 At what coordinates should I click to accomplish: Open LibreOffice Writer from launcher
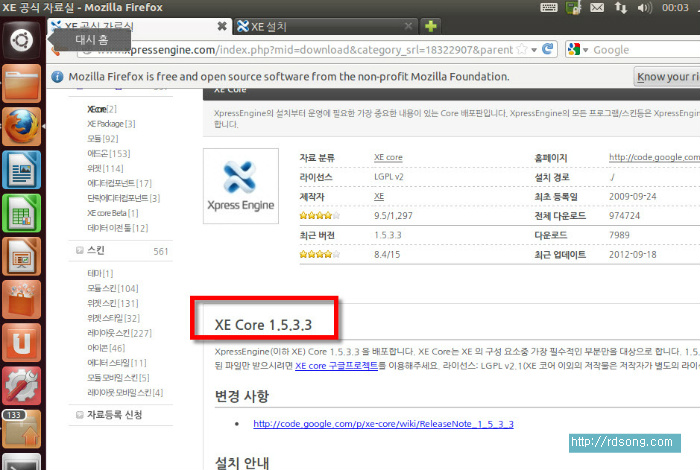coord(21,170)
